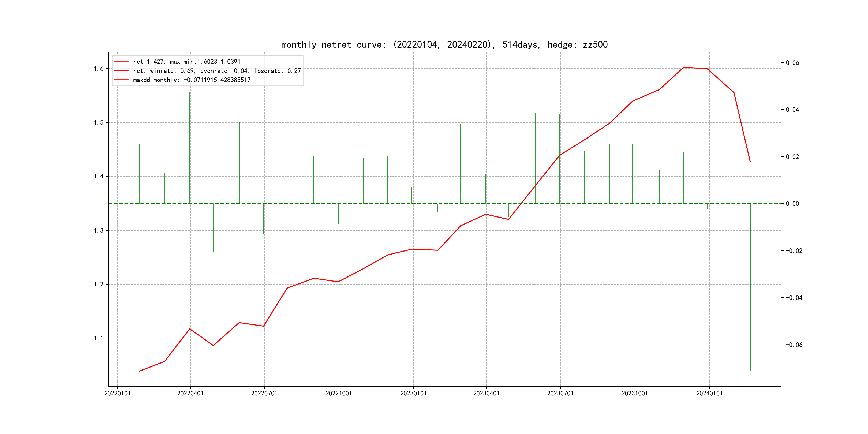
Task: Click x-axis tick label 20230101
Action: [x=413, y=393]
